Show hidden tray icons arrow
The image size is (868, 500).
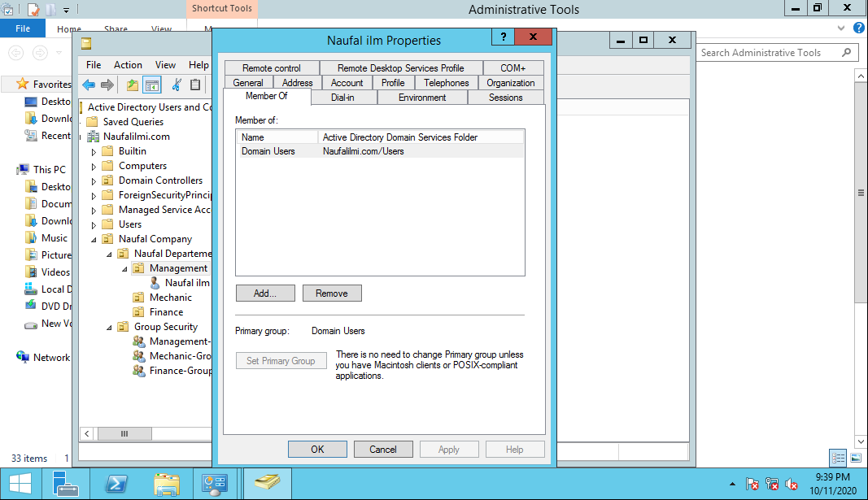coord(732,485)
